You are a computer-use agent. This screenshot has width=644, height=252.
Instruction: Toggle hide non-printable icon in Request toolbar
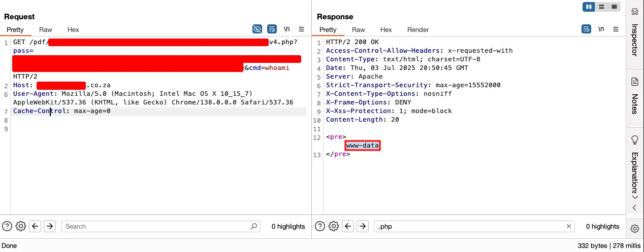(x=257, y=29)
